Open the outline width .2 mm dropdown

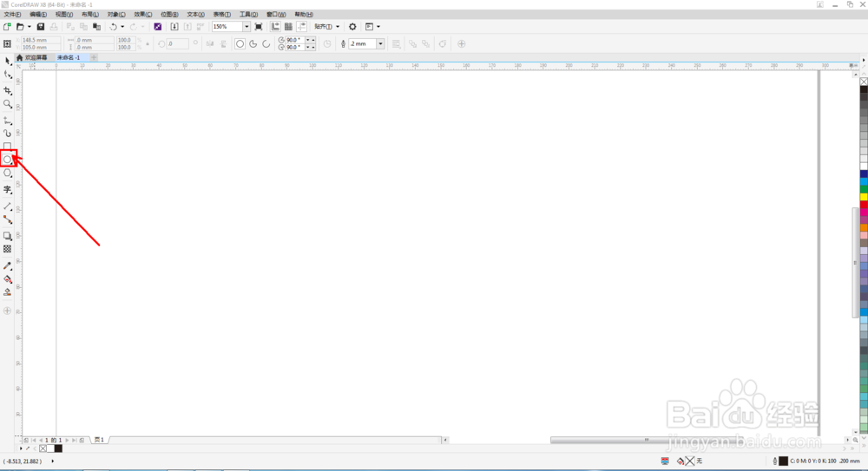click(x=380, y=43)
